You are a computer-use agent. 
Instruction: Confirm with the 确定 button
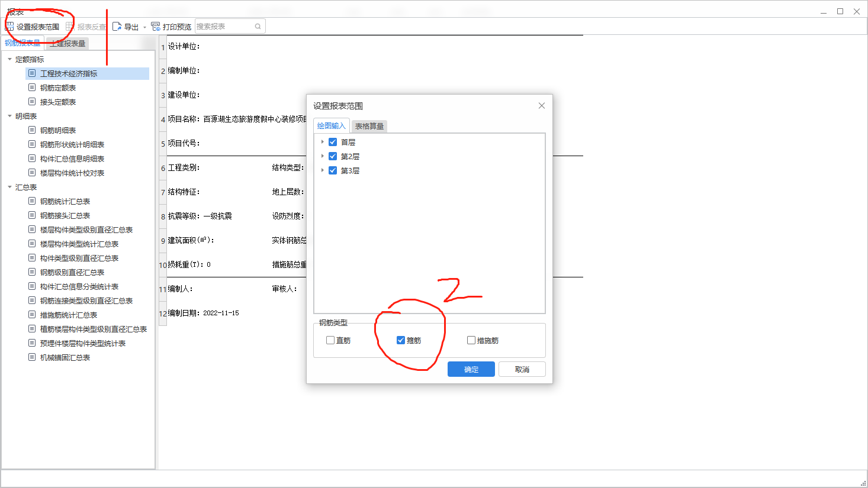coord(471,369)
